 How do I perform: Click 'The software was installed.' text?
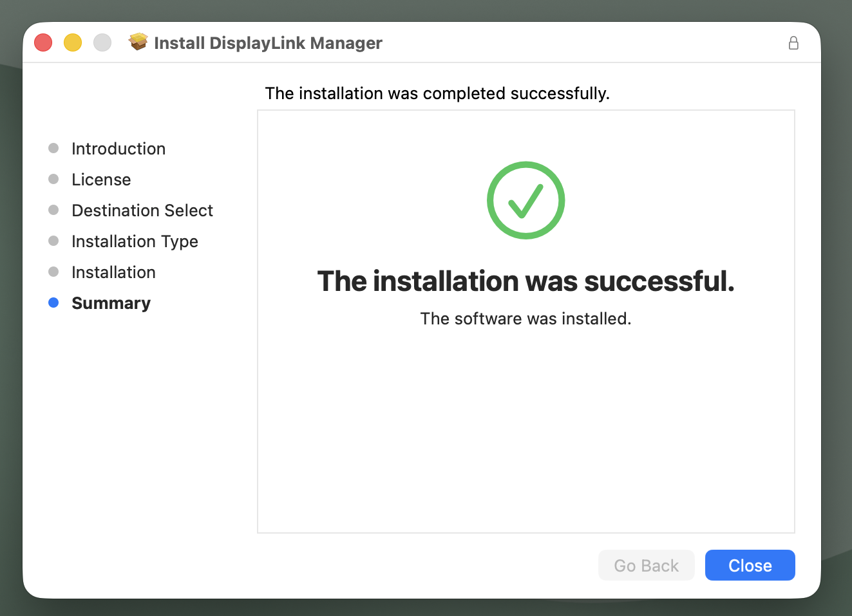(x=525, y=319)
